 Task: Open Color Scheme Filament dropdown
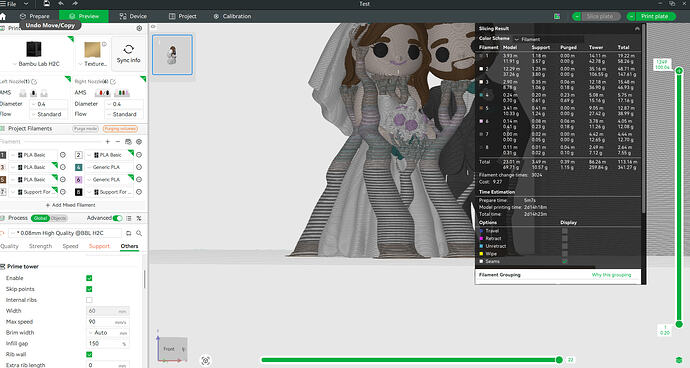pos(549,39)
